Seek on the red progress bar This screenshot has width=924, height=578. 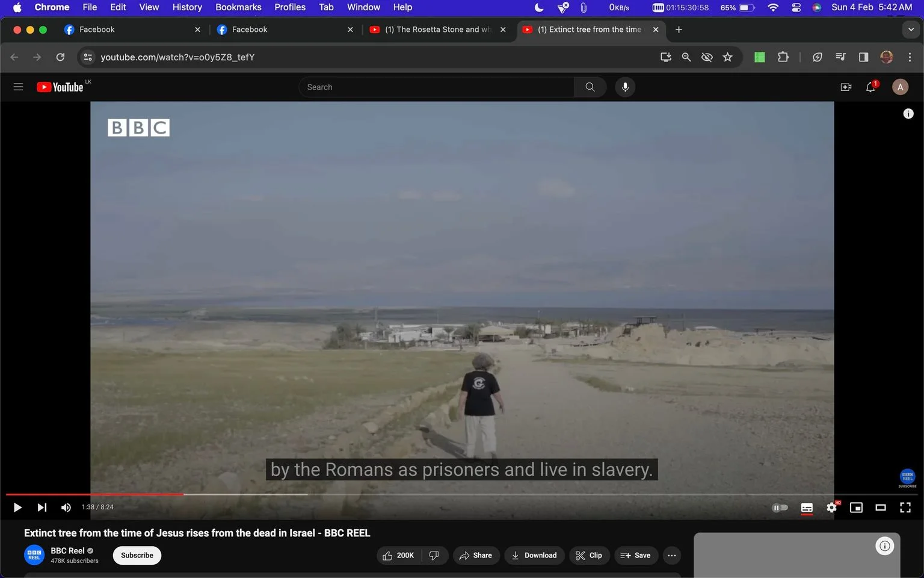coord(94,494)
